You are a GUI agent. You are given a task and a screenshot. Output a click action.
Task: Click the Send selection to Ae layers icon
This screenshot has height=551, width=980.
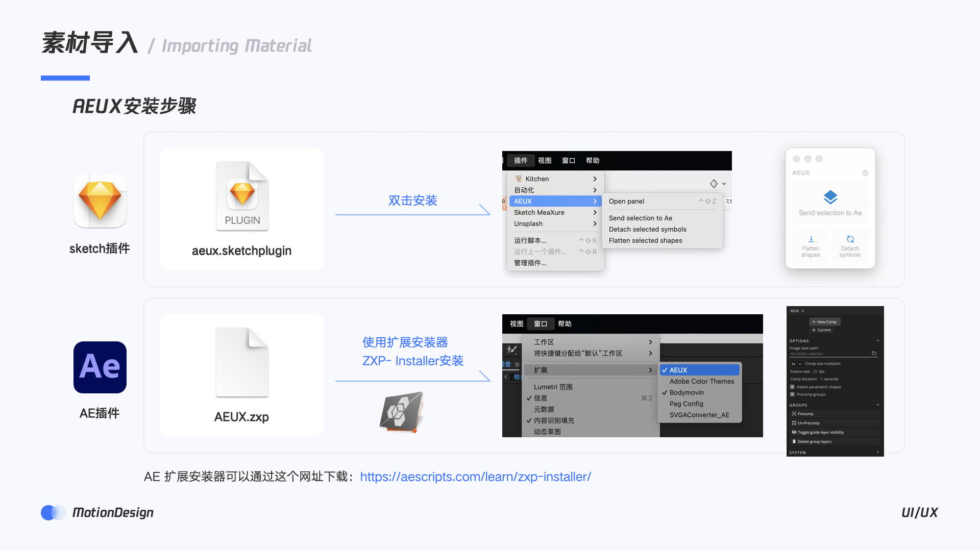point(830,197)
